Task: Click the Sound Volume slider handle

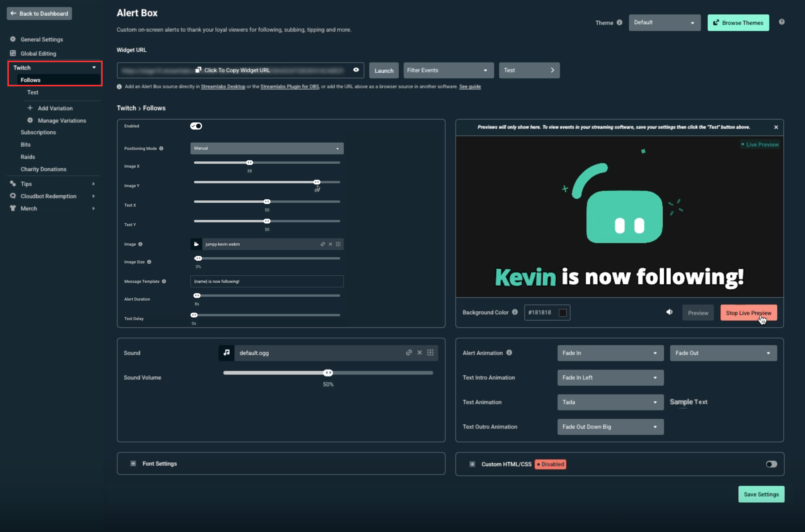Action: pos(328,372)
